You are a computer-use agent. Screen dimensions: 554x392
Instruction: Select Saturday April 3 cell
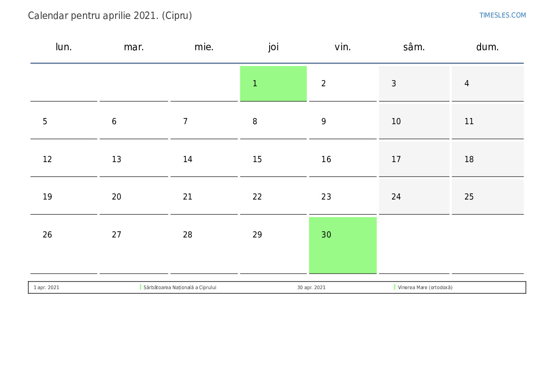tap(414, 83)
